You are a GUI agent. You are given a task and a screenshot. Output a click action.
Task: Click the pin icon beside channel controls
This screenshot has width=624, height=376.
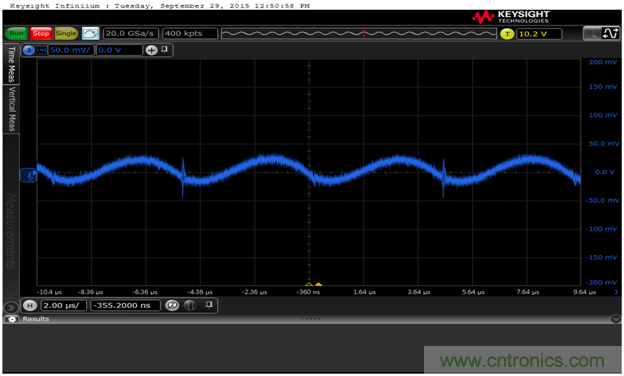click(164, 50)
